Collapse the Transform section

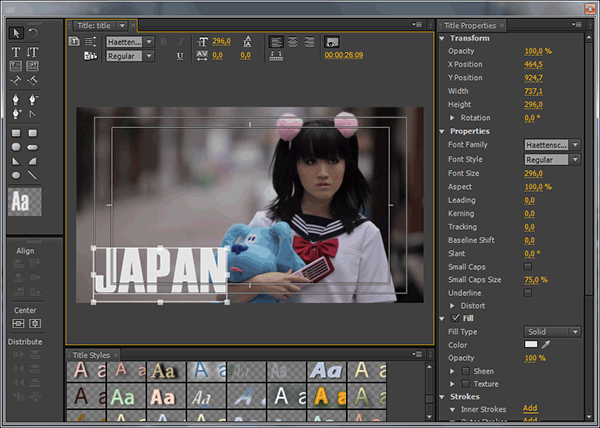click(442, 38)
